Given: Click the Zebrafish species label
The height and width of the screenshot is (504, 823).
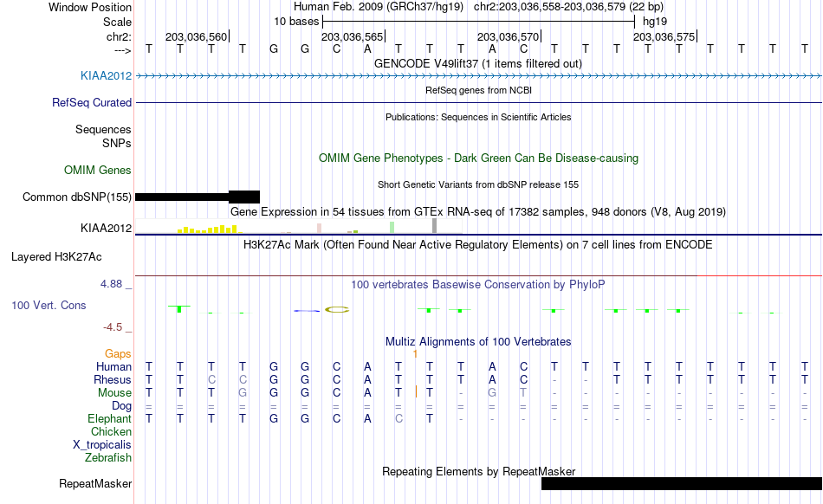Looking at the screenshot, I should coord(108,457).
